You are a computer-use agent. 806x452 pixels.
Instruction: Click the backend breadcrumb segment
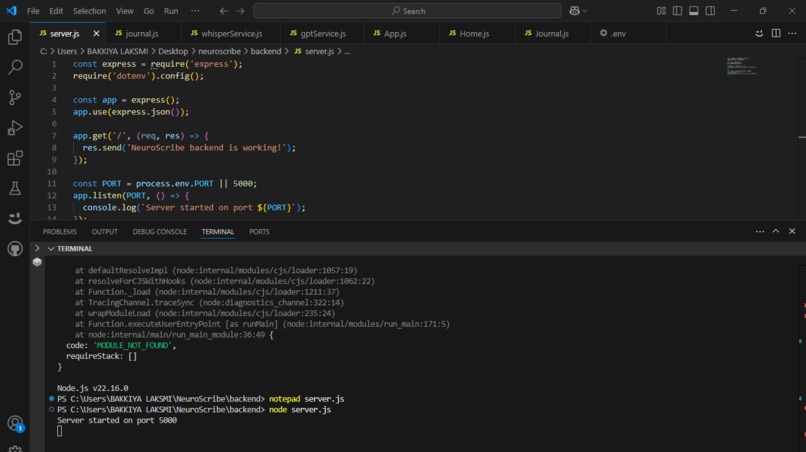(266, 51)
